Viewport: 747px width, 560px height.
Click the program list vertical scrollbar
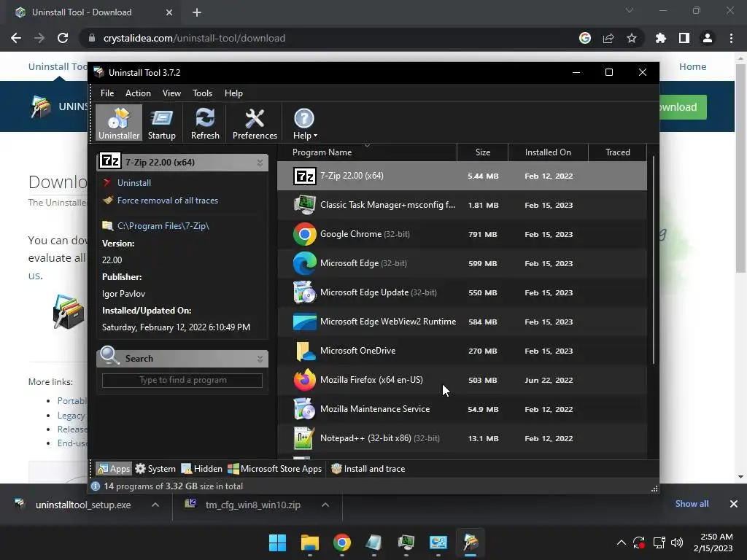pyautogui.click(x=653, y=260)
